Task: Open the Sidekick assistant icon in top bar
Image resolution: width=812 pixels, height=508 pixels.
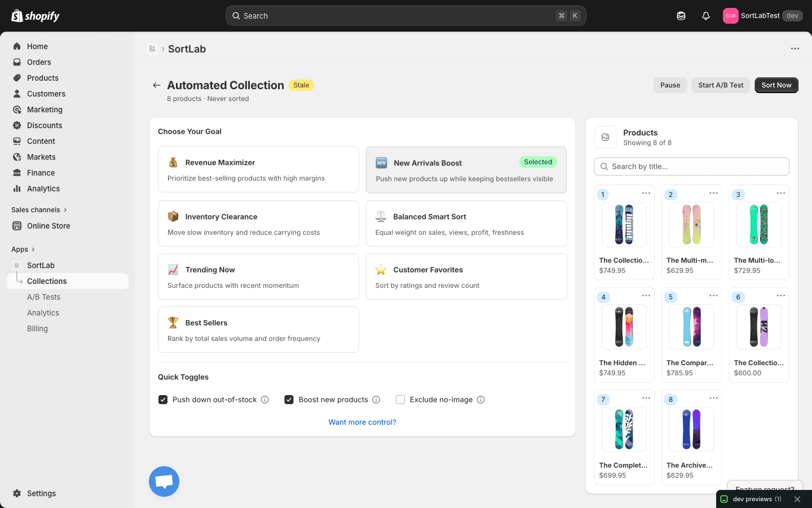Action: (x=681, y=16)
